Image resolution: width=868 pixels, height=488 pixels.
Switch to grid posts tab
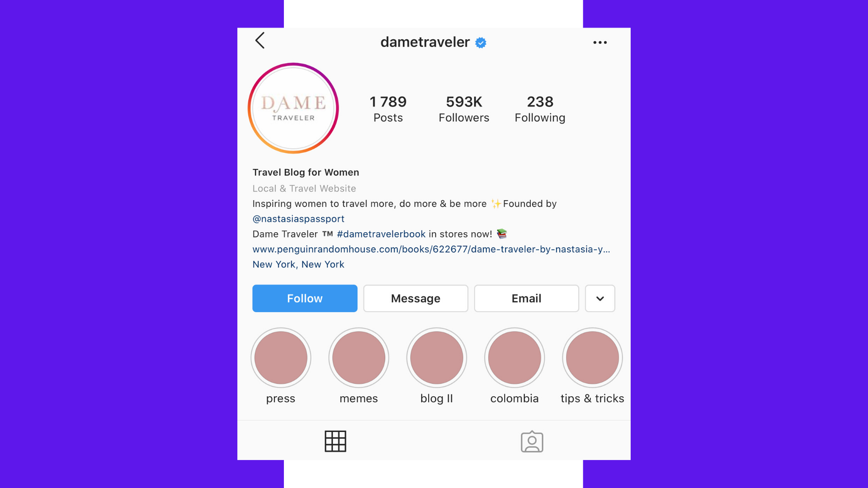[x=335, y=441]
